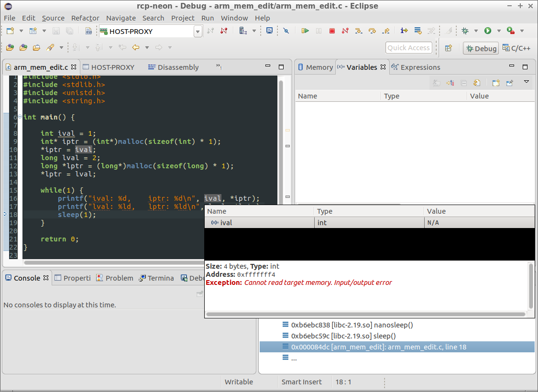Select the Expressions tab

click(419, 67)
